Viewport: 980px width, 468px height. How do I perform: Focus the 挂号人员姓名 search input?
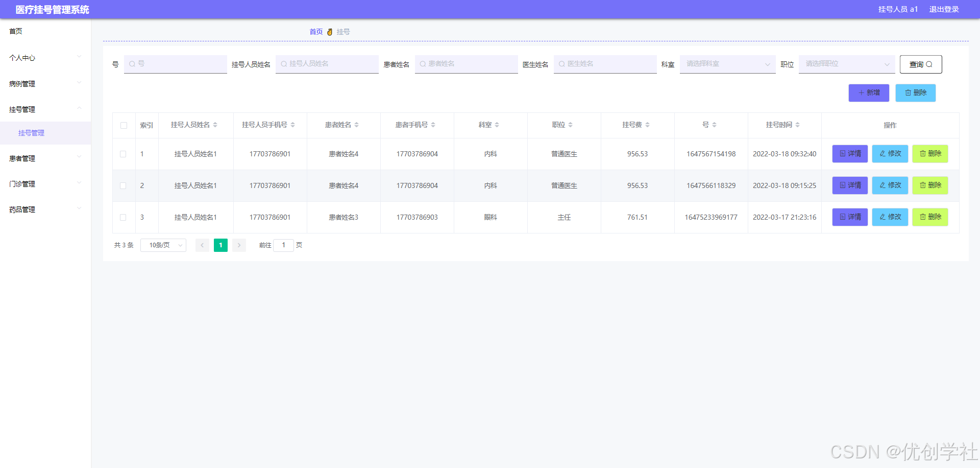327,64
